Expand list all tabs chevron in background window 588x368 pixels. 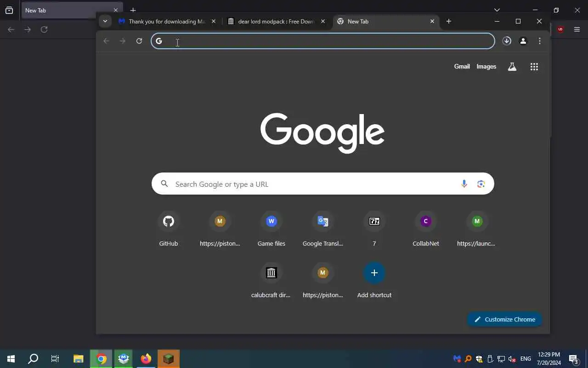click(497, 10)
